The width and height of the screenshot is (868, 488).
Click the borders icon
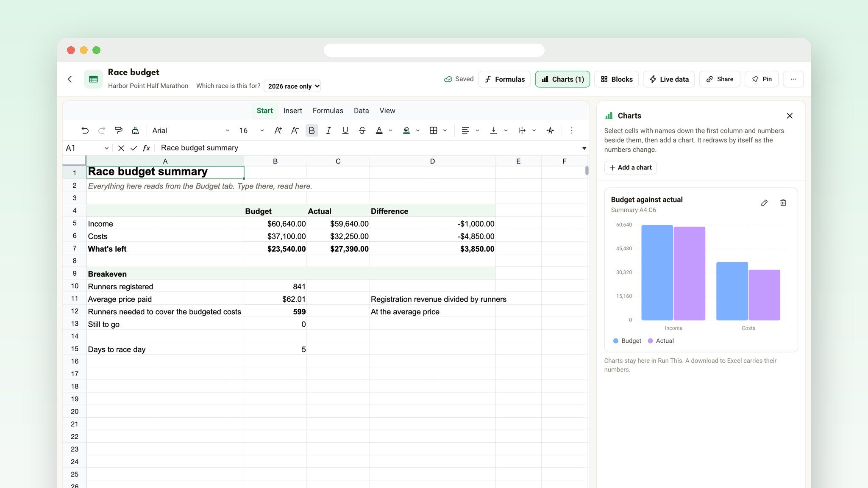pos(433,130)
